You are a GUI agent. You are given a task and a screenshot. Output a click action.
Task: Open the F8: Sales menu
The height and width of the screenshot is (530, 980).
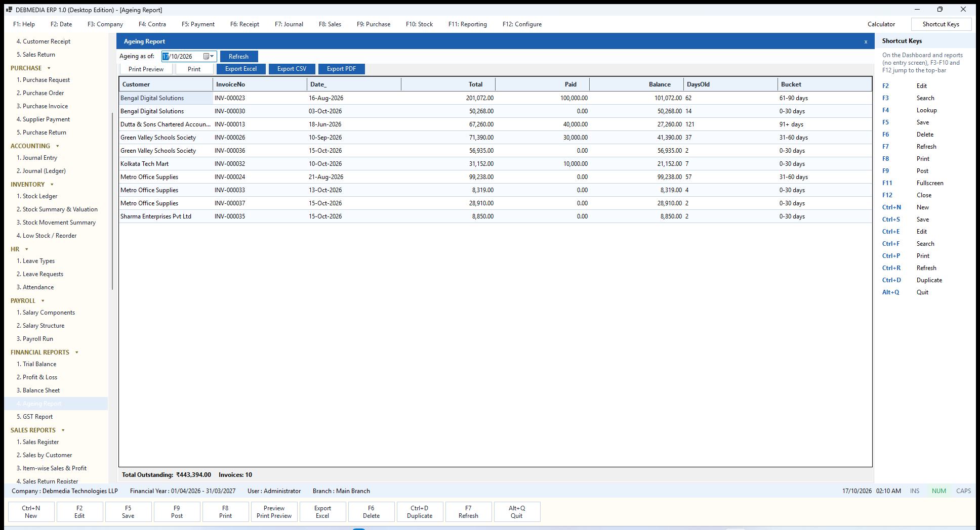click(x=330, y=24)
